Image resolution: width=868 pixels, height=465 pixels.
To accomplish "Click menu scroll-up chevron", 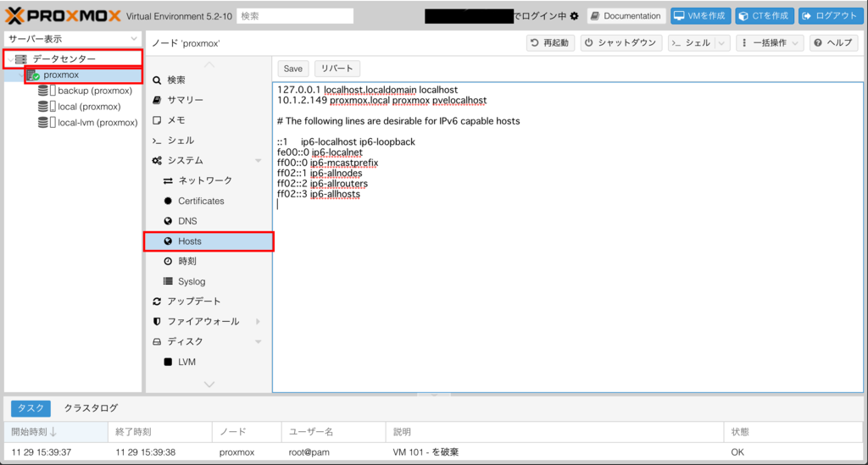I will 209,64.
